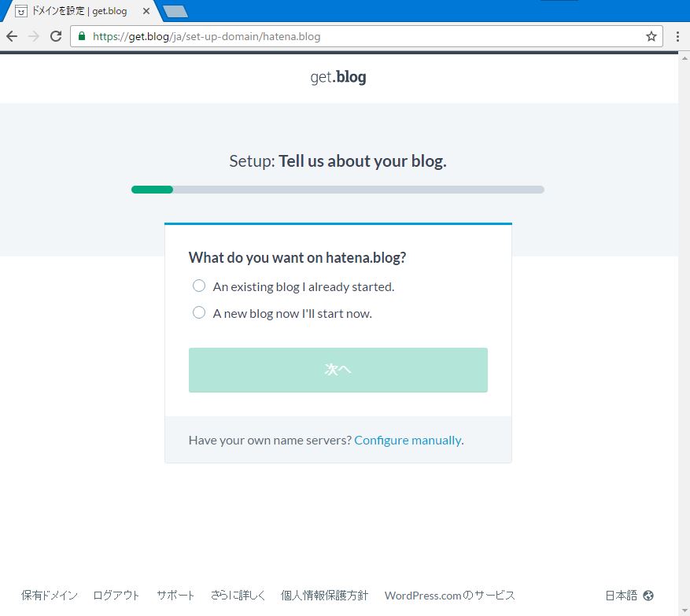Click the browser back arrow
Screen dimensions: 690x616
coord(12,36)
